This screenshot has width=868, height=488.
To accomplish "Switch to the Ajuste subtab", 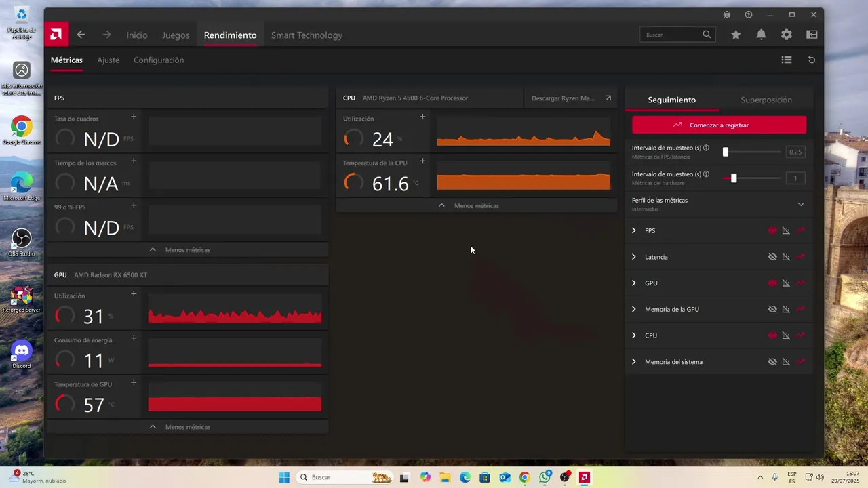I will point(108,60).
